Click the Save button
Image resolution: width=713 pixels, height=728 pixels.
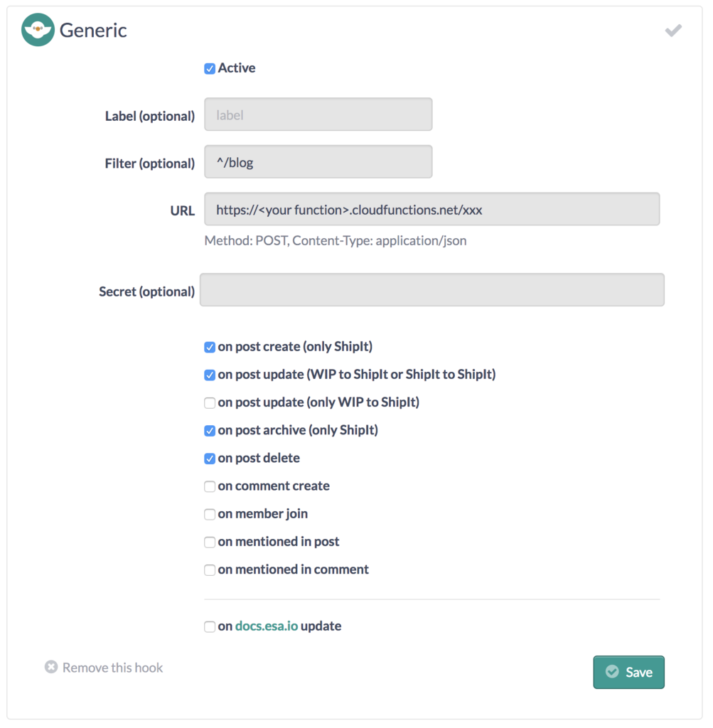(628, 672)
